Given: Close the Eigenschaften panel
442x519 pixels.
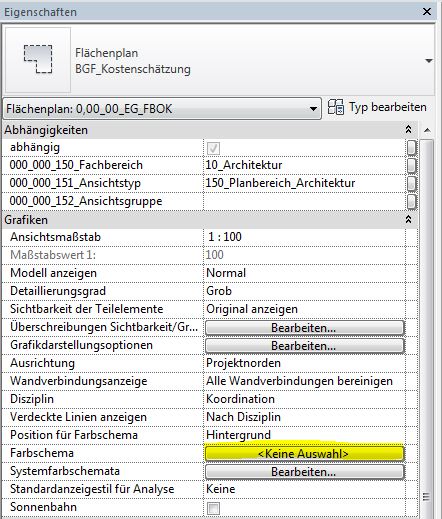Looking at the screenshot, I should 427,12.
